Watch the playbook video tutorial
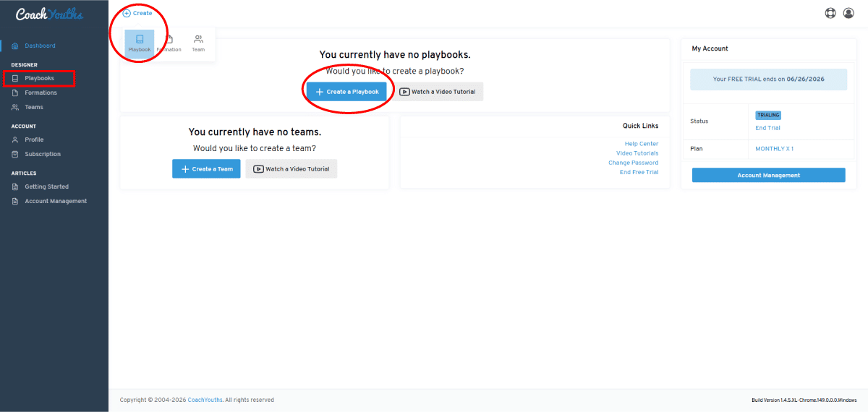Image resolution: width=868 pixels, height=412 pixels. click(438, 92)
